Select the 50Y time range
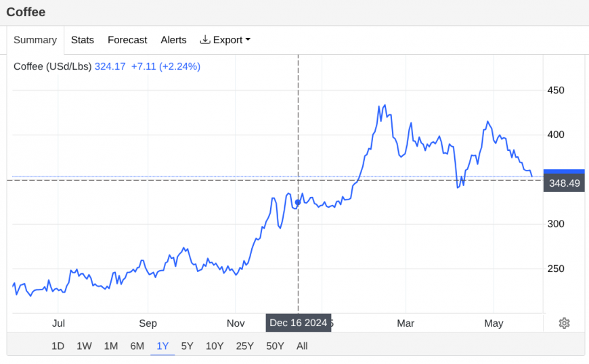 [275, 346]
